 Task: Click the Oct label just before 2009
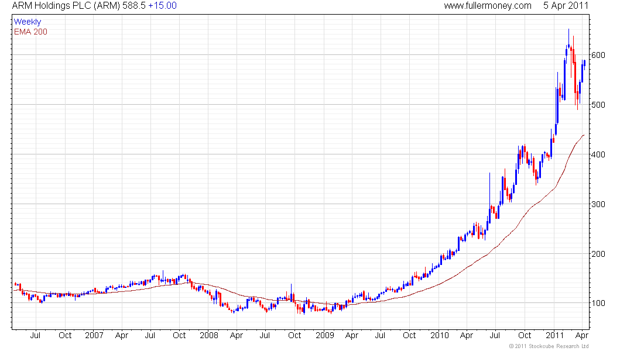coord(294,335)
